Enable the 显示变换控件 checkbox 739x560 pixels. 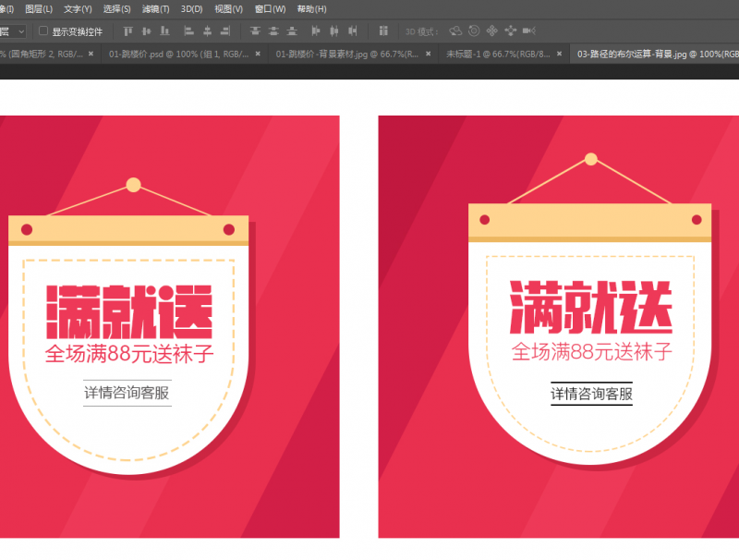tap(43, 31)
